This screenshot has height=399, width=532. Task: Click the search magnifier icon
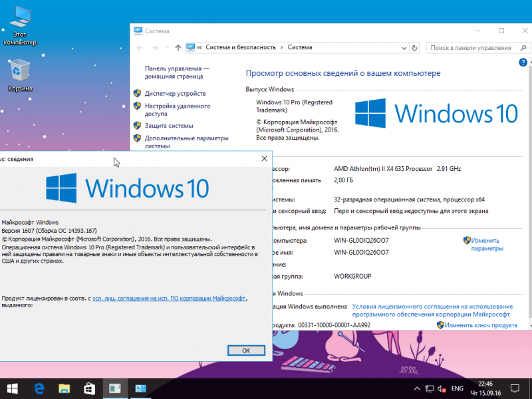523,48
